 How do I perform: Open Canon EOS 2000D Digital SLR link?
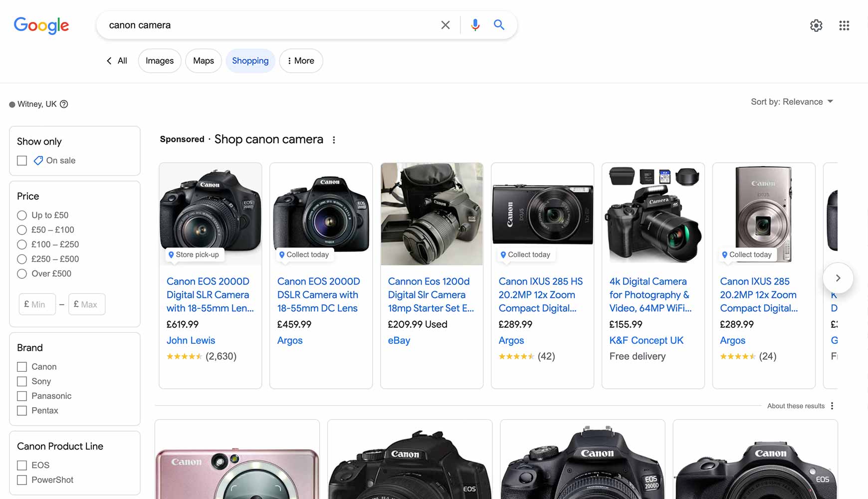click(x=210, y=295)
